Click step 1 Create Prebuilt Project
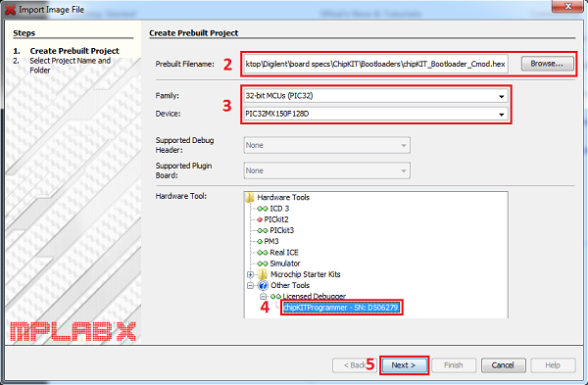The width and height of the screenshot is (588, 385). click(74, 51)
